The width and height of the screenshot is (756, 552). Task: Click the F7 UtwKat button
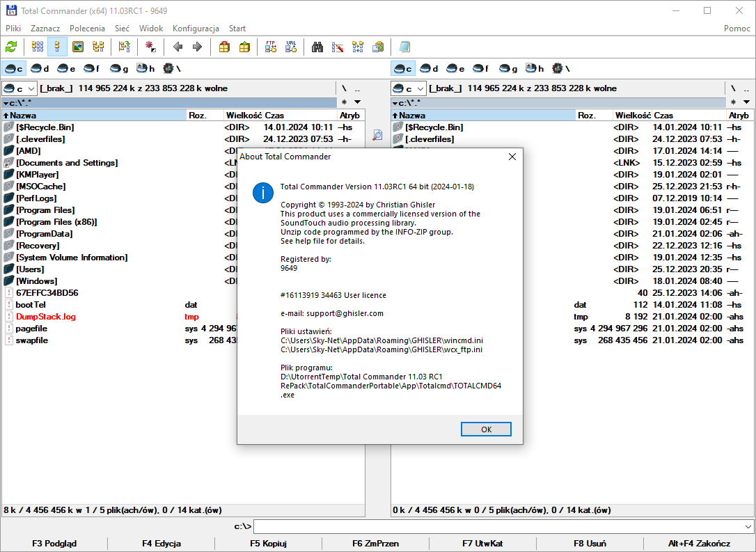(x=482, y=544)
